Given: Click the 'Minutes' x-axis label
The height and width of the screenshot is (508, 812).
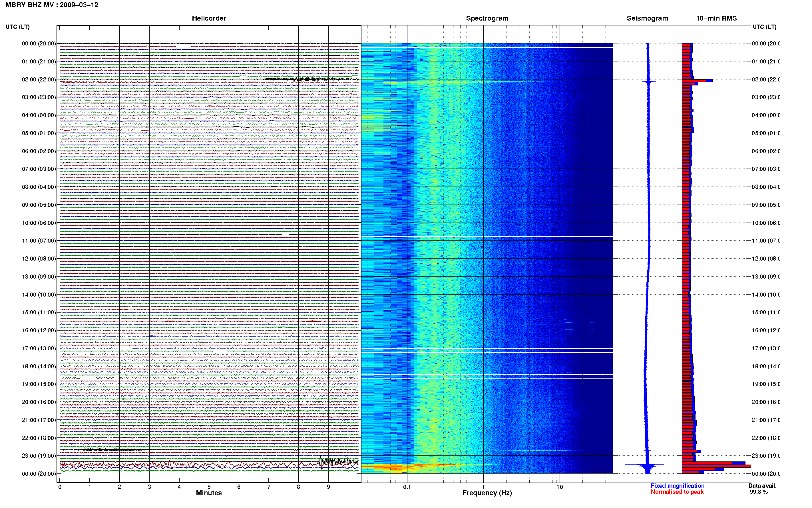Looking at the screenshot, I should click(x=209, y=493).
